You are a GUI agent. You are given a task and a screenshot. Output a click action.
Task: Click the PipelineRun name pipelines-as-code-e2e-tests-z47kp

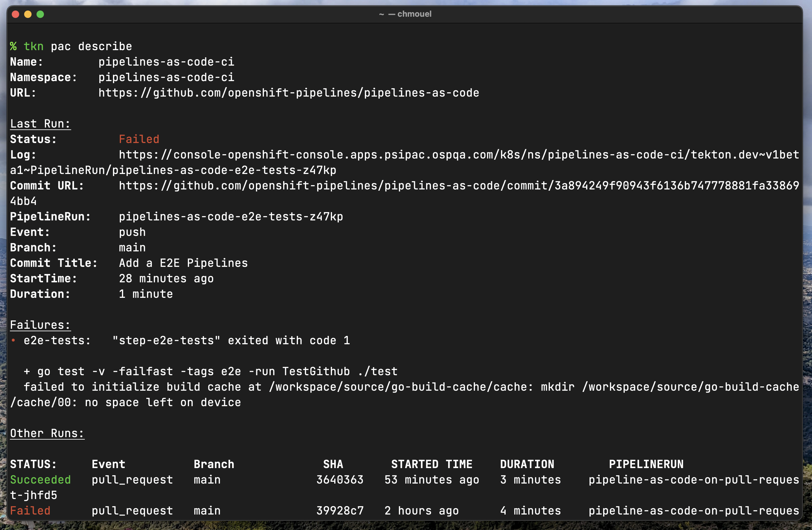(231, 217)
